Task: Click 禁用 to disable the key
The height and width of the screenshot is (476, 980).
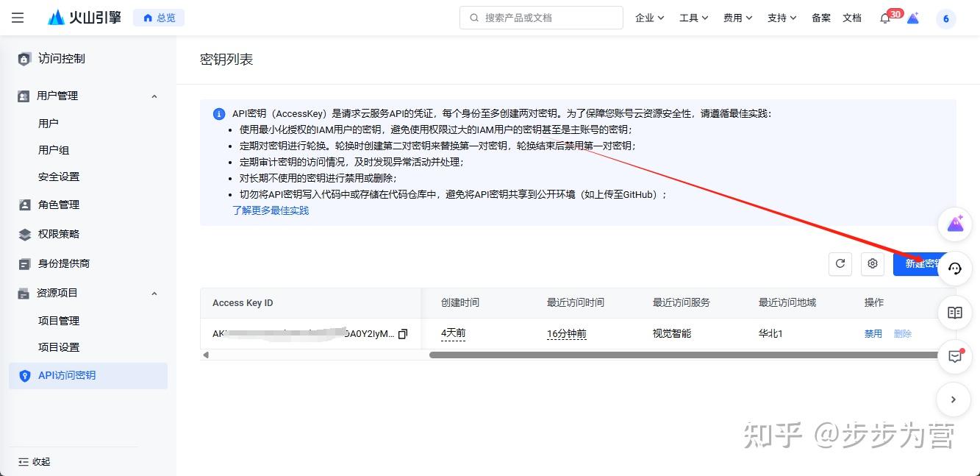Action: pos(873,334)
